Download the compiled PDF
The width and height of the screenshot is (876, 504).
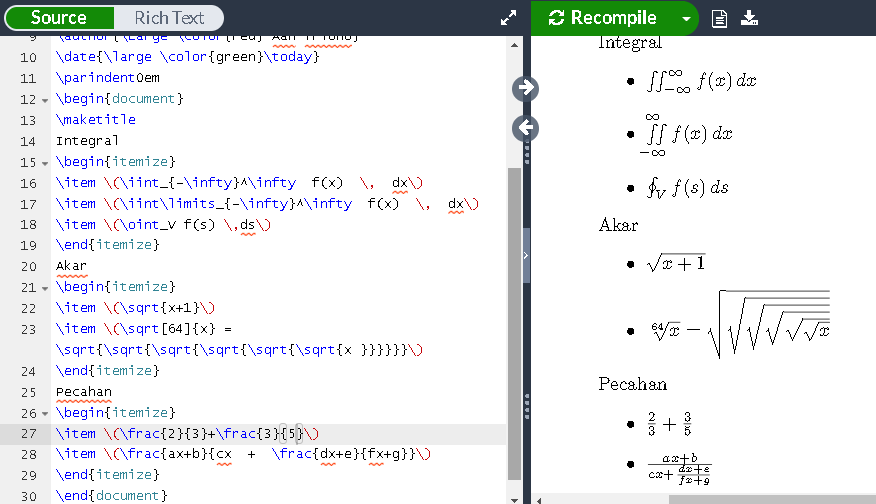click(749, 18)
